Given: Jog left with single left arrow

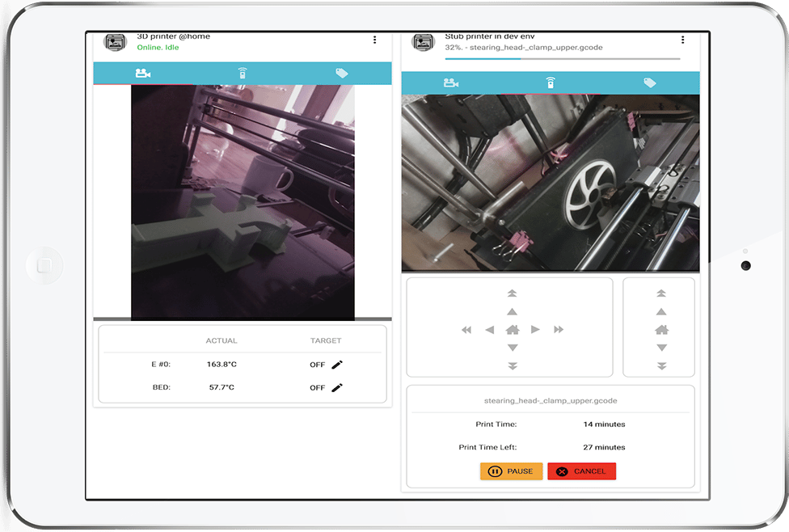Looking at the screenshot, I should tap(490, 330).
